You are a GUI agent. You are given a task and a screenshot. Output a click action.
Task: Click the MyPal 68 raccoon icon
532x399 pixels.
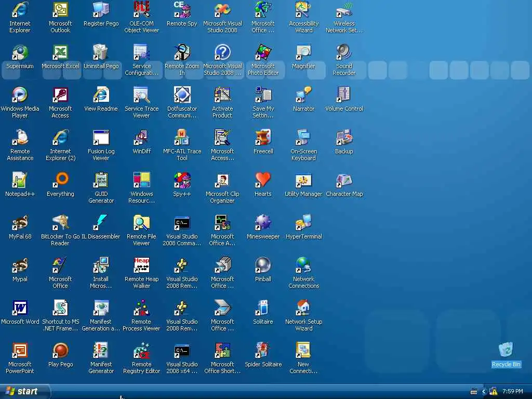[20, 223]
